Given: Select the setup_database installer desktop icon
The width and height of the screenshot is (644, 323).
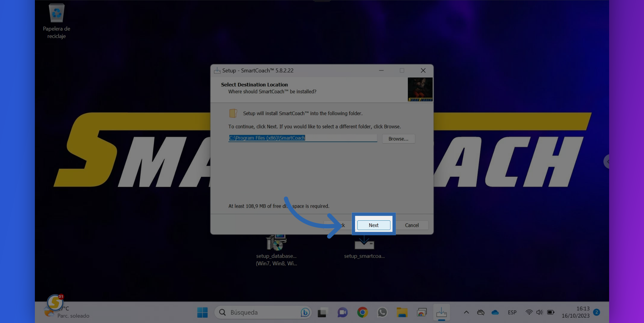Looking at the screenshot, I should [276, 250].
